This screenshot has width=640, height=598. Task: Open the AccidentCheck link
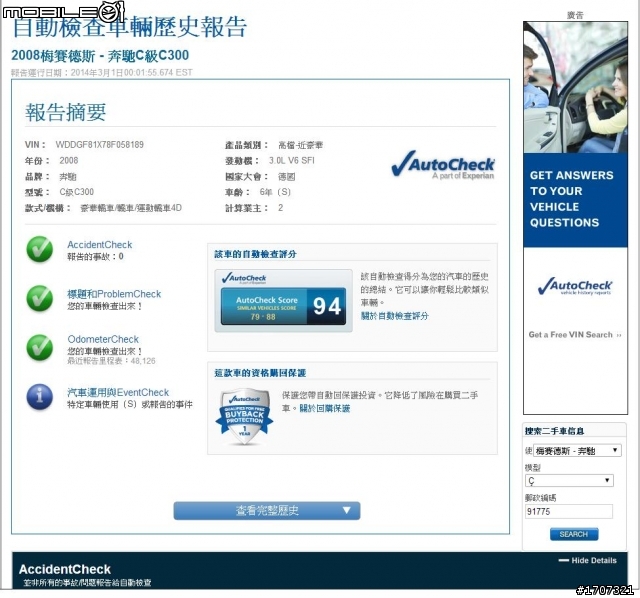coord(100,245)
